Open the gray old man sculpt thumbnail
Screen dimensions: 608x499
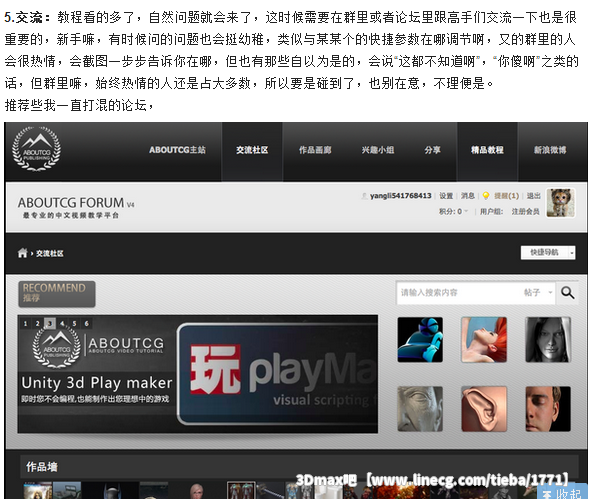click(420, 409)
